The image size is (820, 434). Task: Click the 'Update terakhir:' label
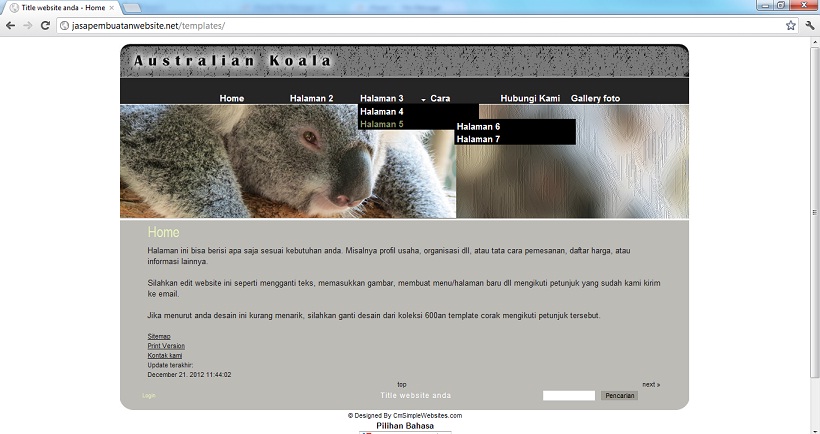pyautogui.click(x=170, y=365)
